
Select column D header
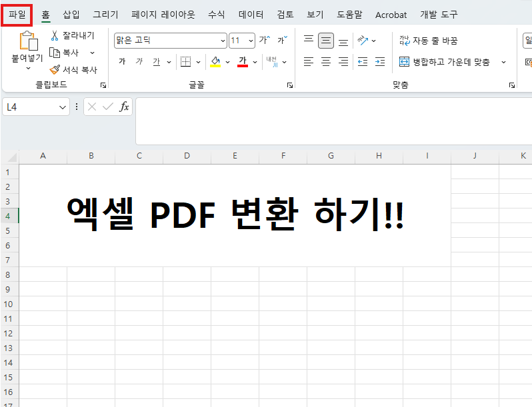187,156
